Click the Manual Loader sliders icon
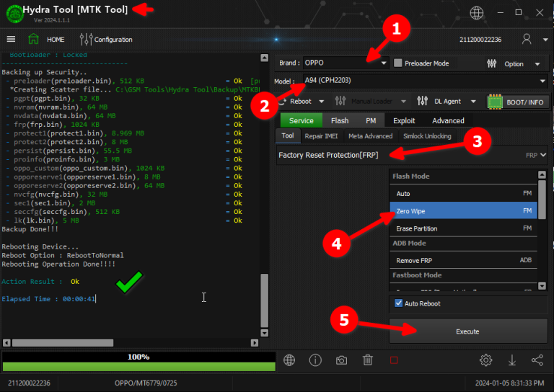The width and height of the screenshot is (554, 392). coord(340,102)
